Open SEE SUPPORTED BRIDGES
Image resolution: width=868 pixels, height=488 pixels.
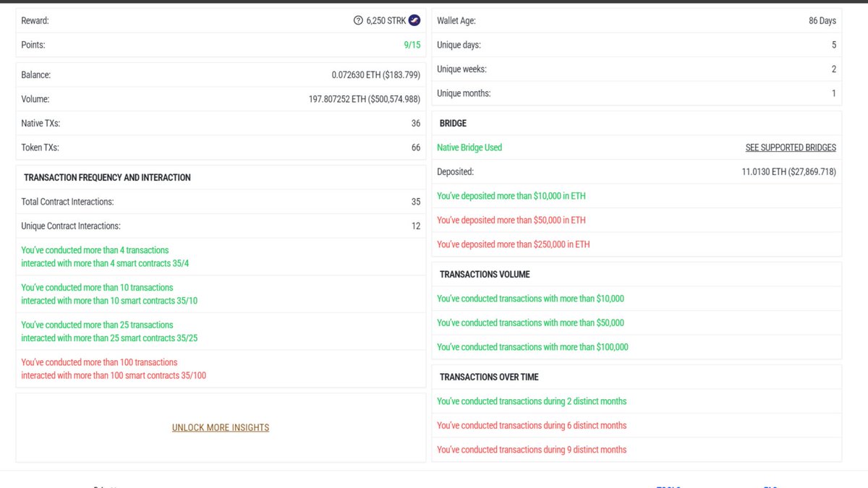click(x=791, y=147)
